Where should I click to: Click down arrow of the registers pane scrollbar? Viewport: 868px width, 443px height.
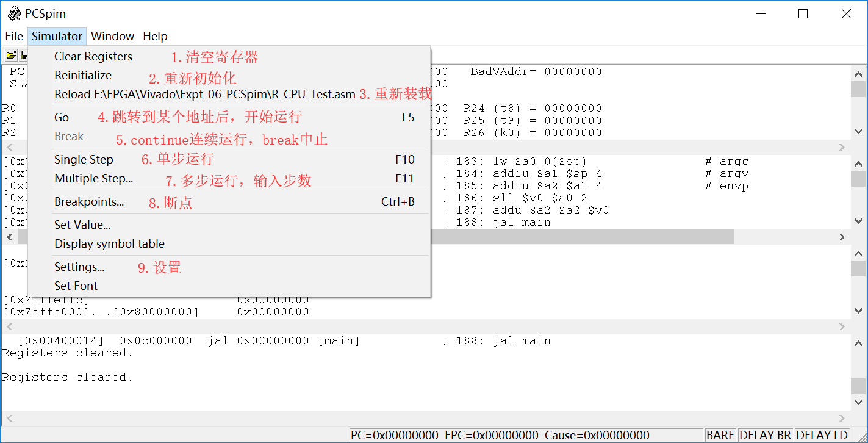pyautogui.click(x=858, y=131)
